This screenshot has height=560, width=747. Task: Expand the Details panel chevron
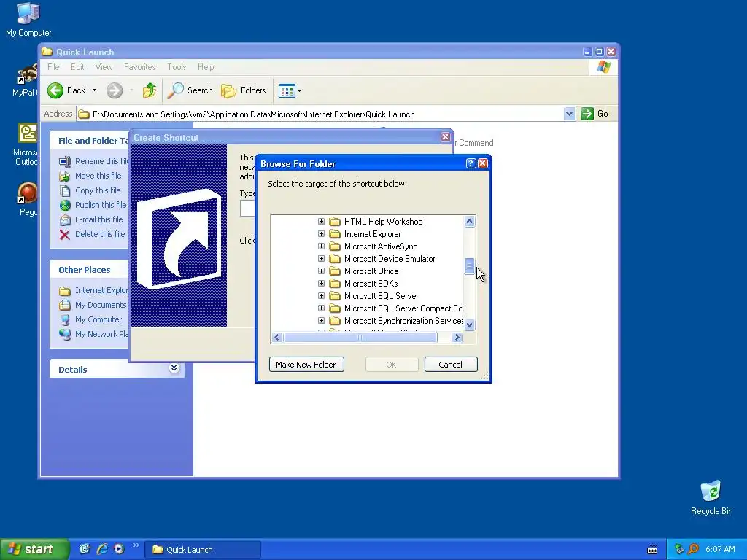pyautogui.click(x=174, y=368)
